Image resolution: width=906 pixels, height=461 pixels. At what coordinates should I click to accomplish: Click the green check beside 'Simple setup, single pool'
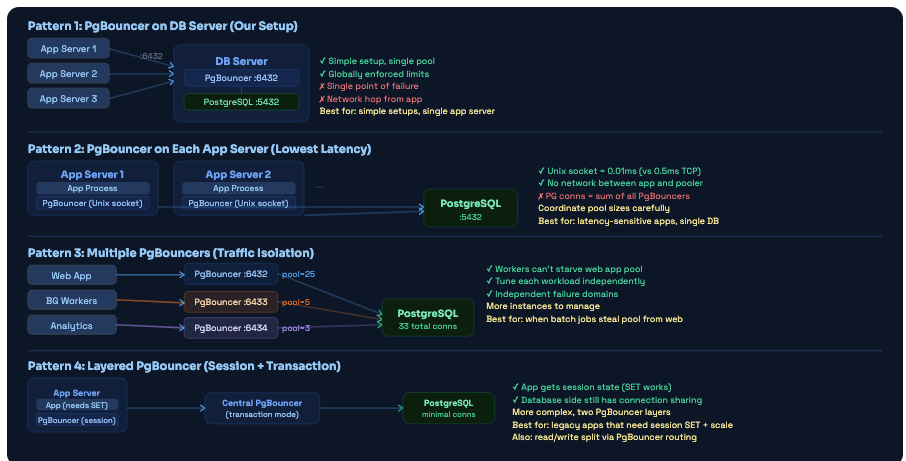[322, 61]
